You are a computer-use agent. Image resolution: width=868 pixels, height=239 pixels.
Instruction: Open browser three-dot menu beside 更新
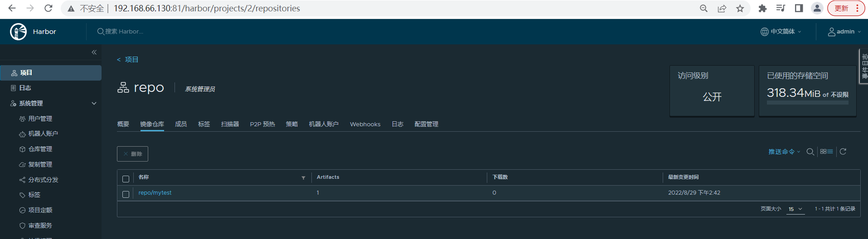(x=857, y=8)
